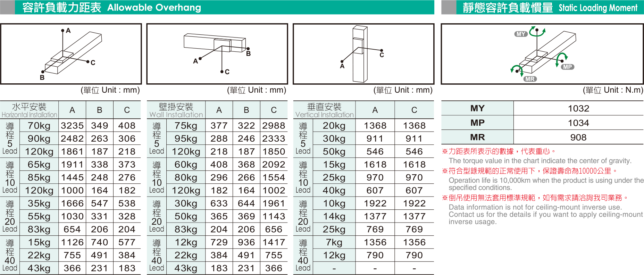Click the Wall Installation table header cell
The height and width of the screenshot is (275, 644).
(x=176, y=110)
